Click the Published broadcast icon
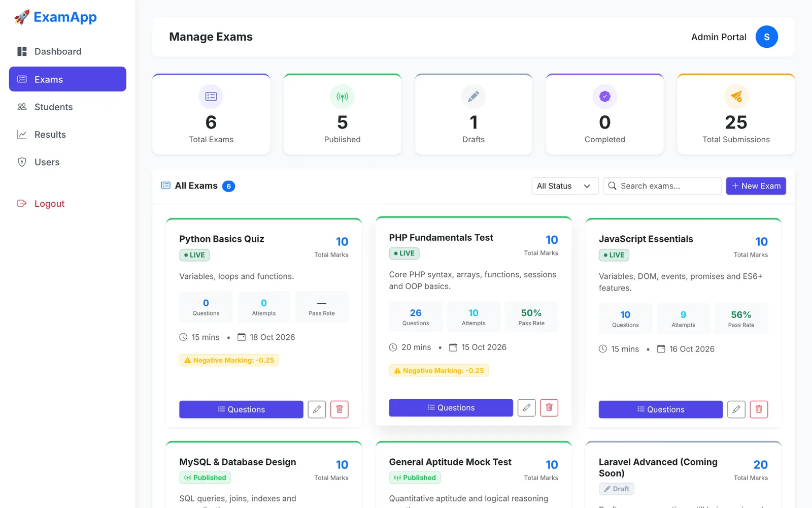Viewport: 812px width, 508px height. [343, 97]
